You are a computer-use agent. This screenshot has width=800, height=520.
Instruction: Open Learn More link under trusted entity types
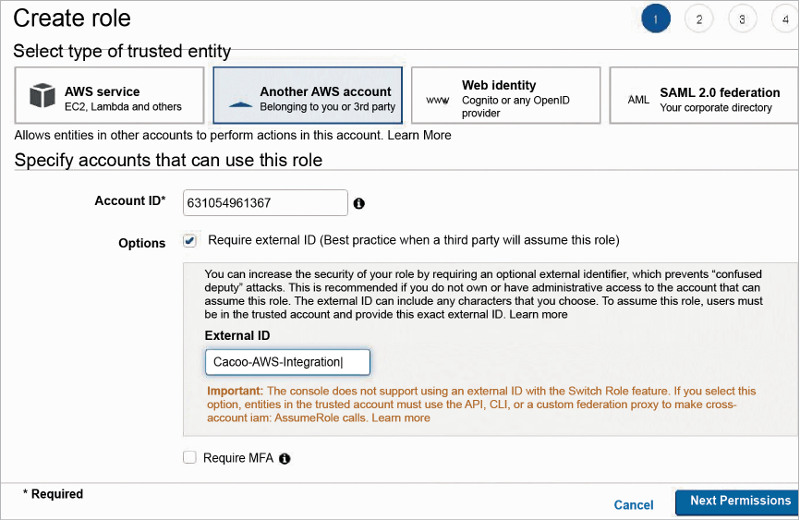[419, 135]
